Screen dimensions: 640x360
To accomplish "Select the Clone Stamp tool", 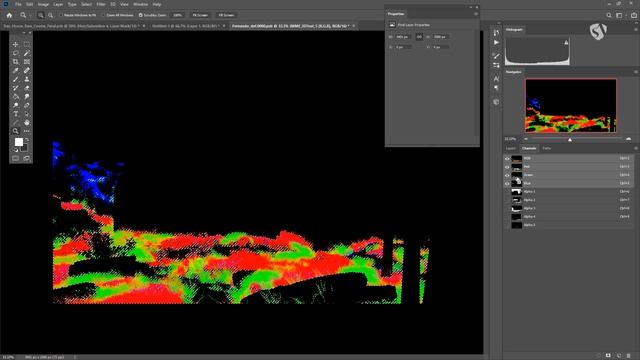I will (27, 79).
